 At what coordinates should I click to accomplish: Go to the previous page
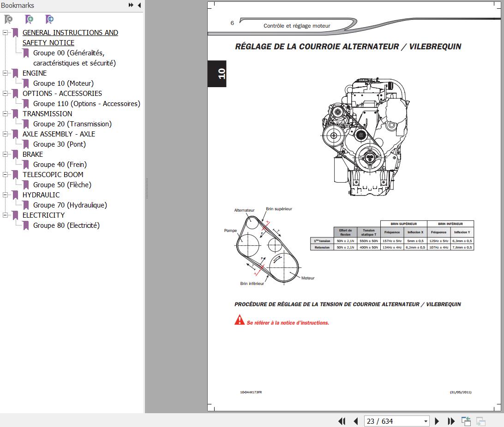pyautogui.click(x=356, y=421)
